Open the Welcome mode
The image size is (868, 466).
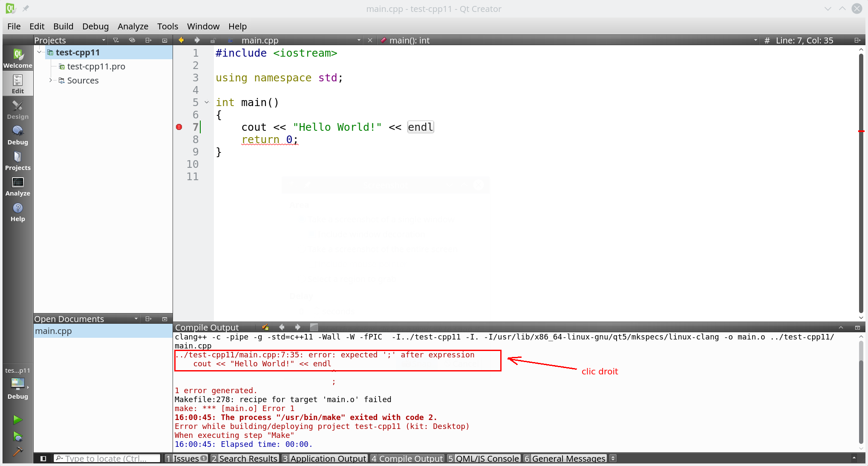(18, 58)
